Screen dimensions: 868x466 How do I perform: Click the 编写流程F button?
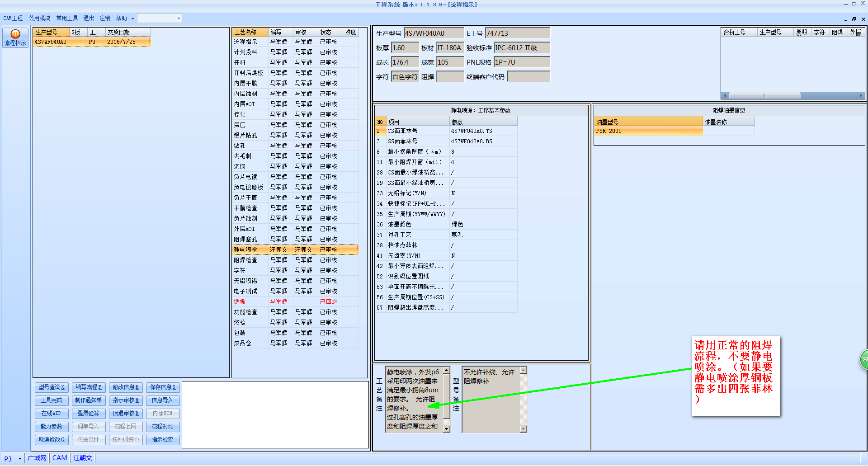pyautogui.click(x=89, y=387)
